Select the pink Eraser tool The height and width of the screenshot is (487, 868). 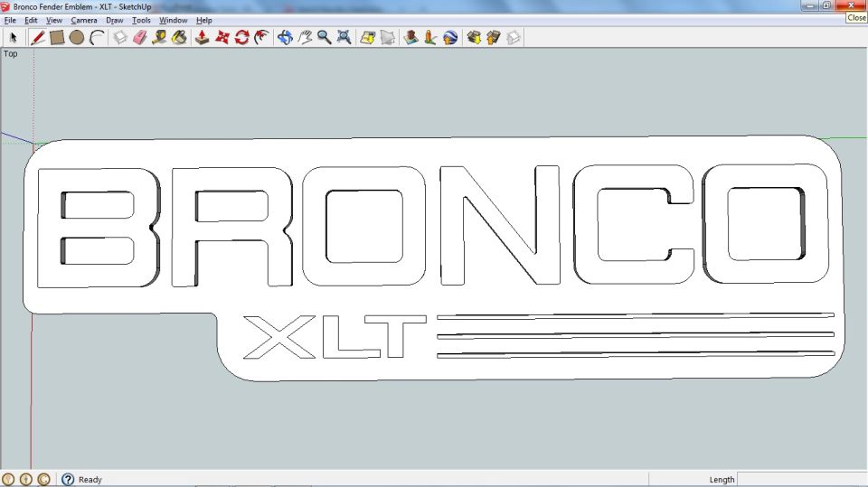140,38
